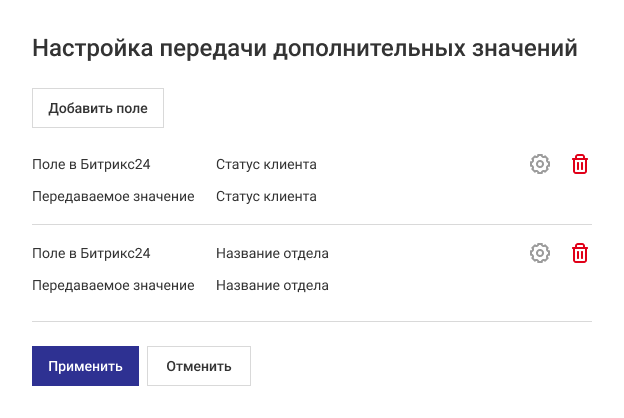Screen dimensions: 624x418
Task: Click the second row's Поле в Битрикс24 label
Action: 91,254
